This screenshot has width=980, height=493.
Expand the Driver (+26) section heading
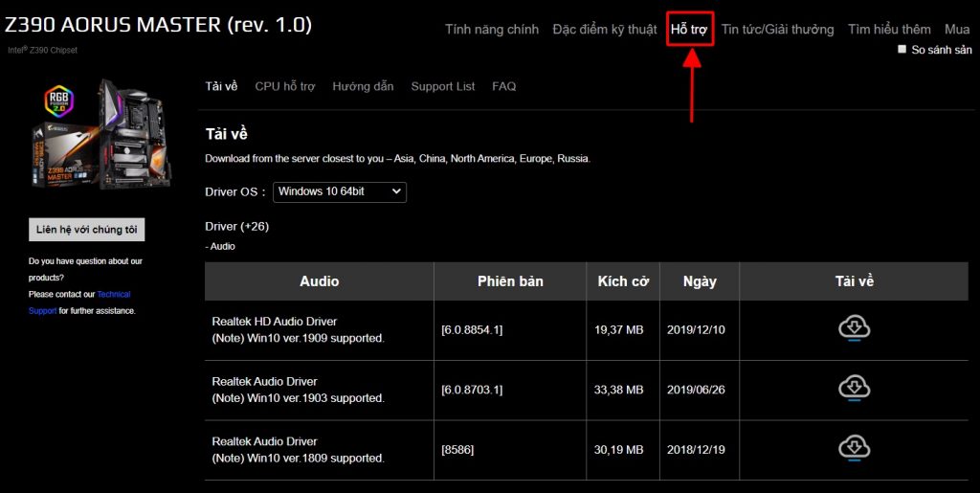pyautogui.click(x=237, y=226)
